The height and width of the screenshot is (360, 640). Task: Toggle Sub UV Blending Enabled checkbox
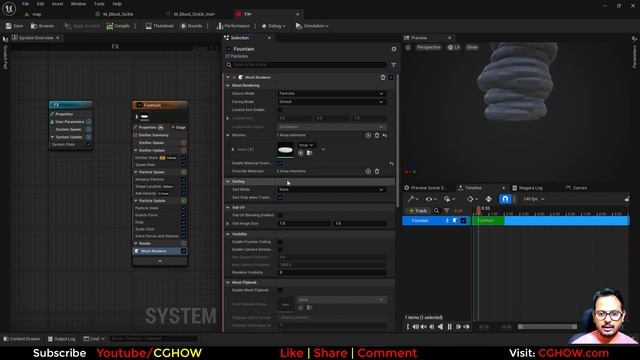point(280,215)
